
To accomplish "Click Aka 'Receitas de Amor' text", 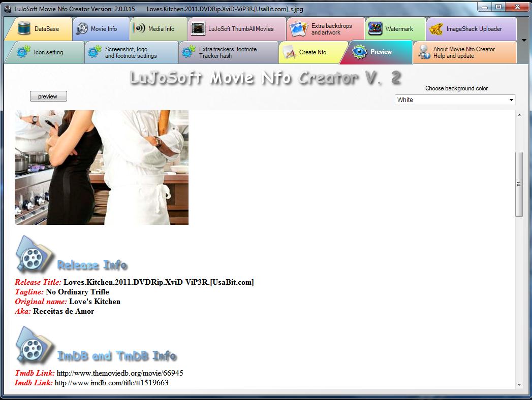I will tap(64, 311).
